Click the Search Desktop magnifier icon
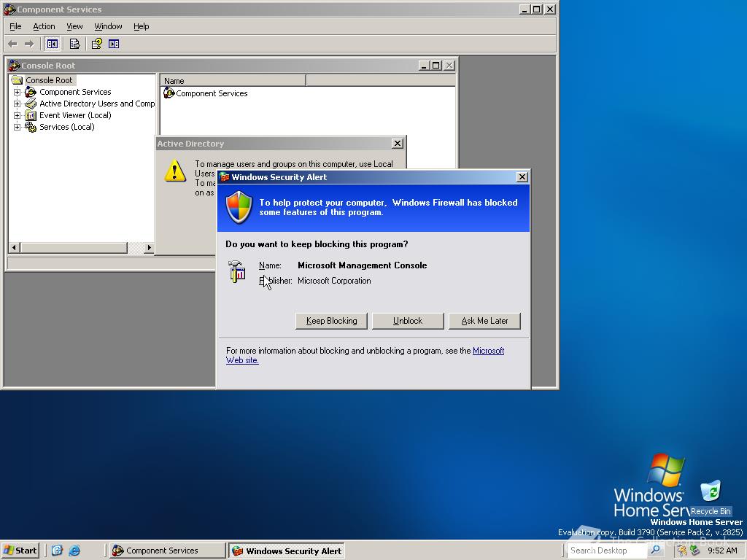747x560 pixels. coord(655,550)
